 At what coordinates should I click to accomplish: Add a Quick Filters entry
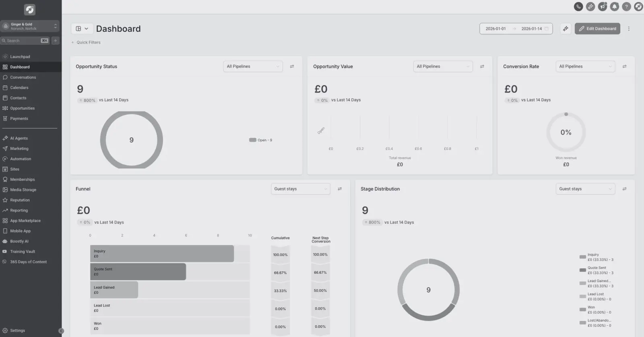pos(86,42)
